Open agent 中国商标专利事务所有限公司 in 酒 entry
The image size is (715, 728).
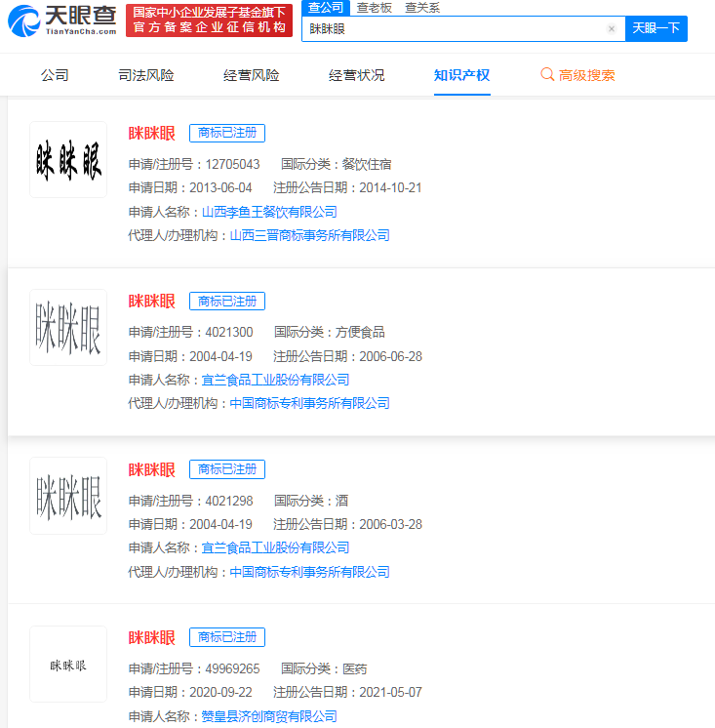click(310, 572)
